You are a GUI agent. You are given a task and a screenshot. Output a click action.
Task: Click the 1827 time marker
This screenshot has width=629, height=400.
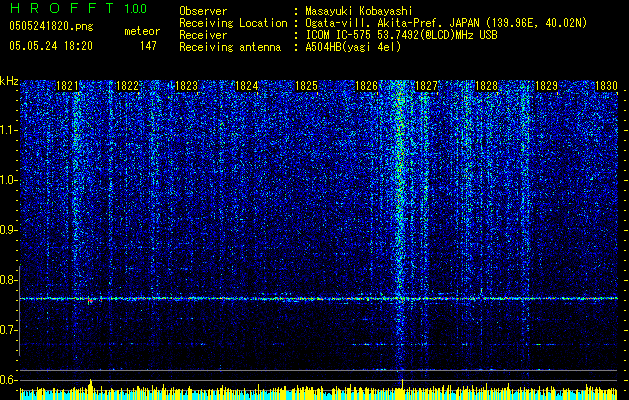point(426,86)
